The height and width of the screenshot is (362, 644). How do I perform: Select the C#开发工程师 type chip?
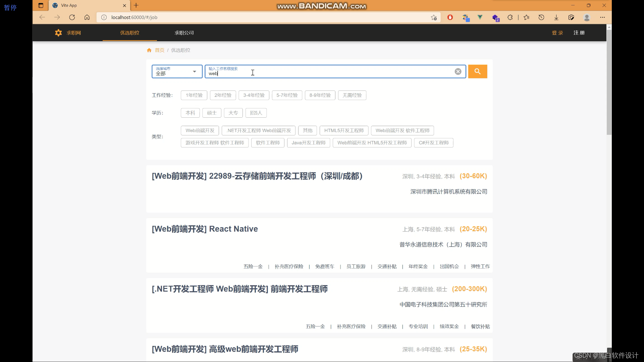(434, 143)
